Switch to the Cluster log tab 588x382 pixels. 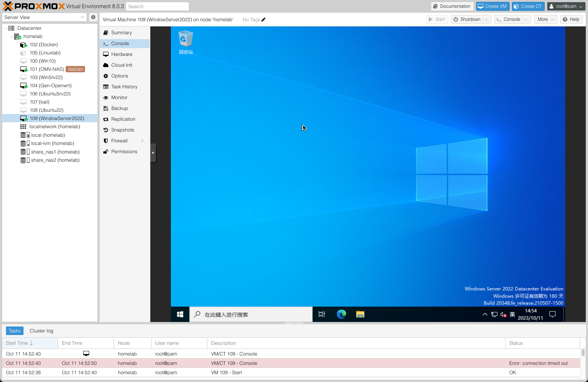click(x=41, y=331)
